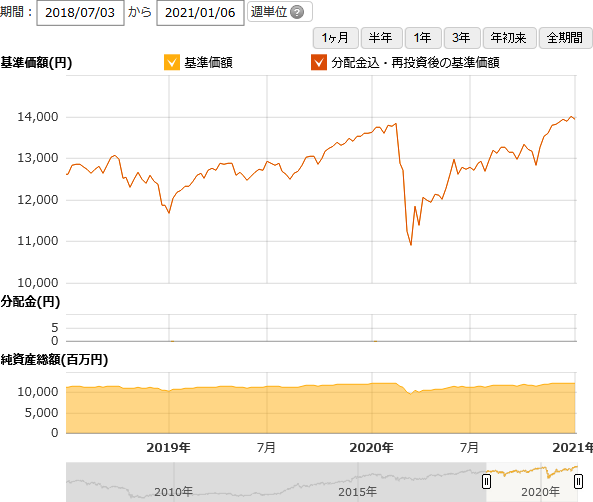Viewport: 593px width, 502px height.
Task: Click the 2019年 x-axis label
Action: [x=168, y=448]
